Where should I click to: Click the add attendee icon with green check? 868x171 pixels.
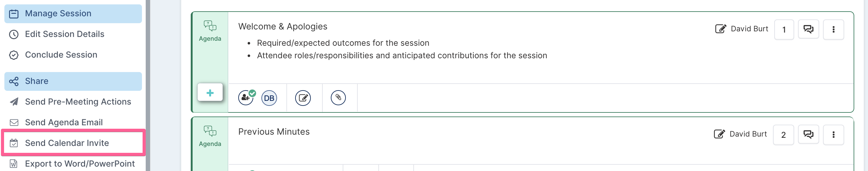click(x=246, y=98)
